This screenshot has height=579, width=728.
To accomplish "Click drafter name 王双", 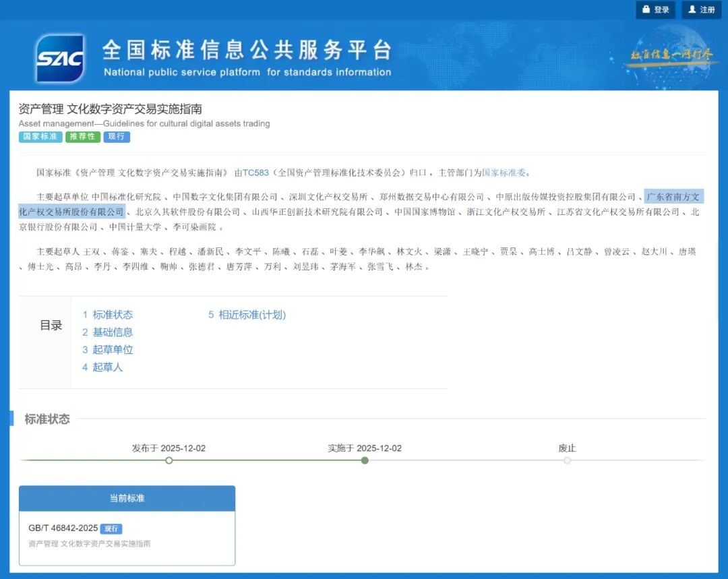I will 92,251.
